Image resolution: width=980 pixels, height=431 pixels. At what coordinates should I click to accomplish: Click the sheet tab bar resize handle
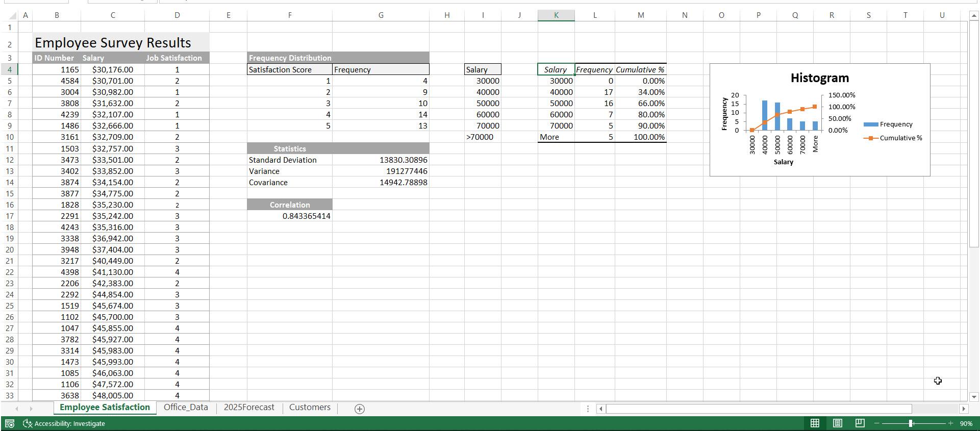[x=588, y=409]
